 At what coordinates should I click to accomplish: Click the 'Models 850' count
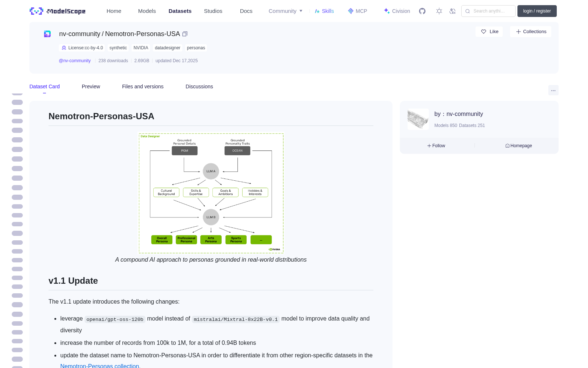coord(446,125)
